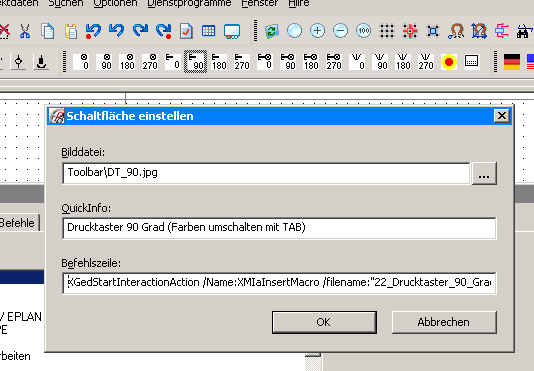Open the Optionen menu

point(115,3)
